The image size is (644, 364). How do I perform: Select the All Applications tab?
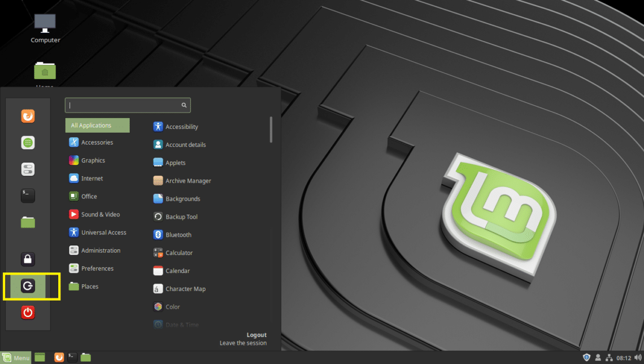pyautogui.click(x=97, y=125)
